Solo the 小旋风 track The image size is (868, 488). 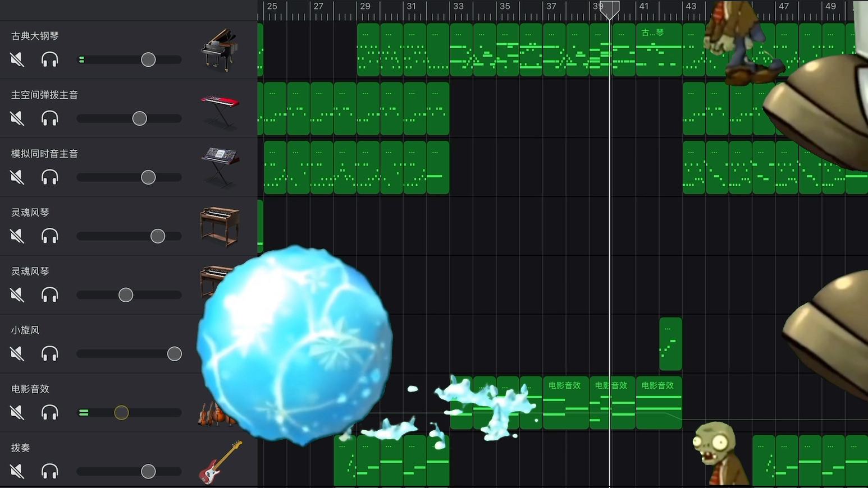click(50, 354)
